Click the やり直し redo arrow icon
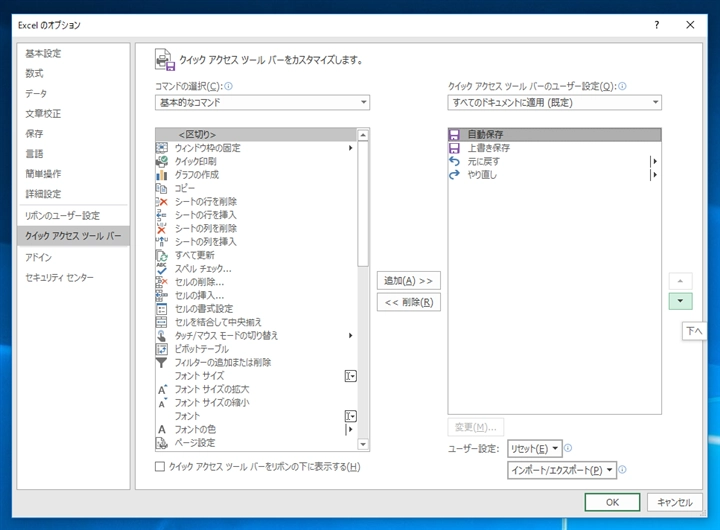The width and height of the screenshot is (720, 530). click(x=454, y=175)
